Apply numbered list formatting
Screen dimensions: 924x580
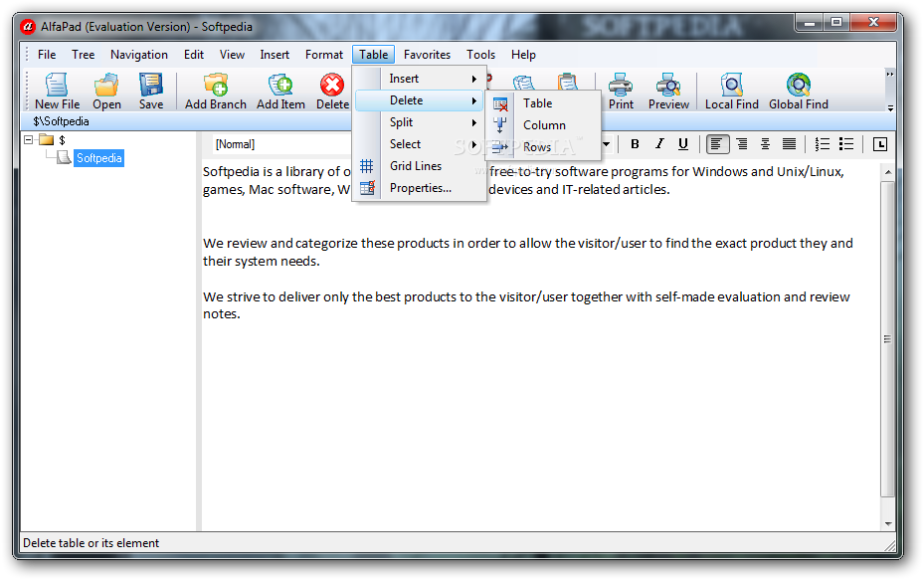pos(823,144)
